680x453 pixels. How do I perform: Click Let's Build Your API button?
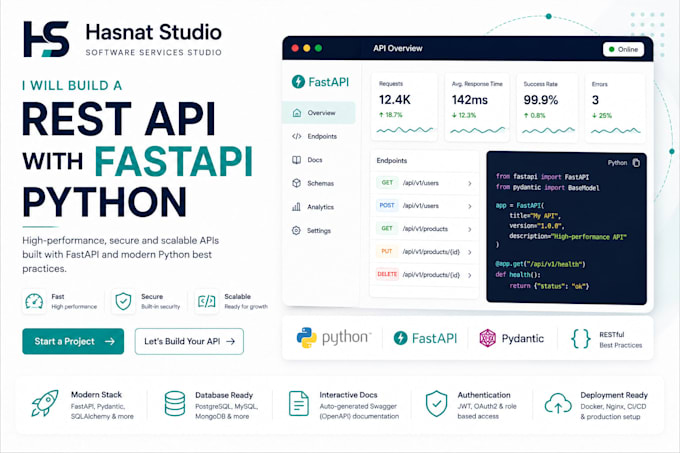[x=189, y=341]
